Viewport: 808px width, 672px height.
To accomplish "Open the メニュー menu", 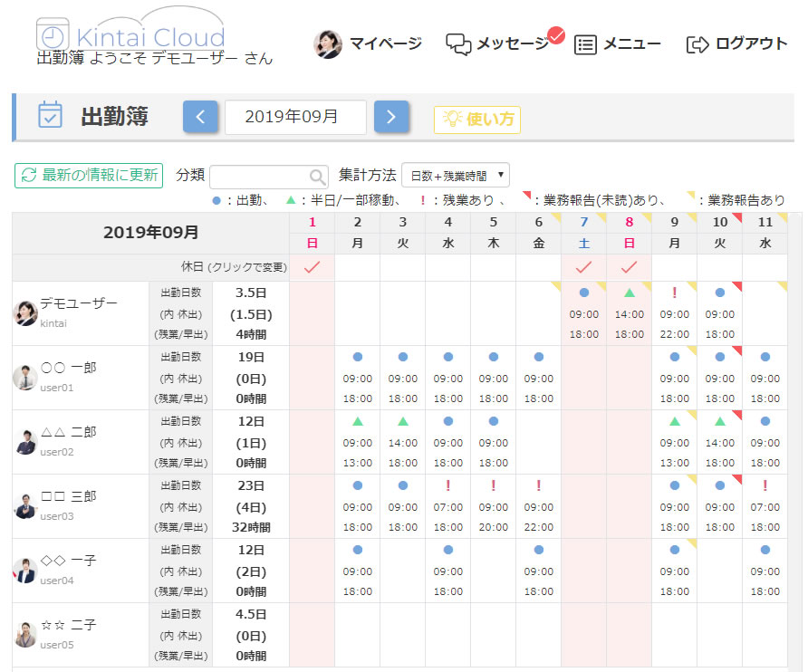I will [x=618, y=43].
